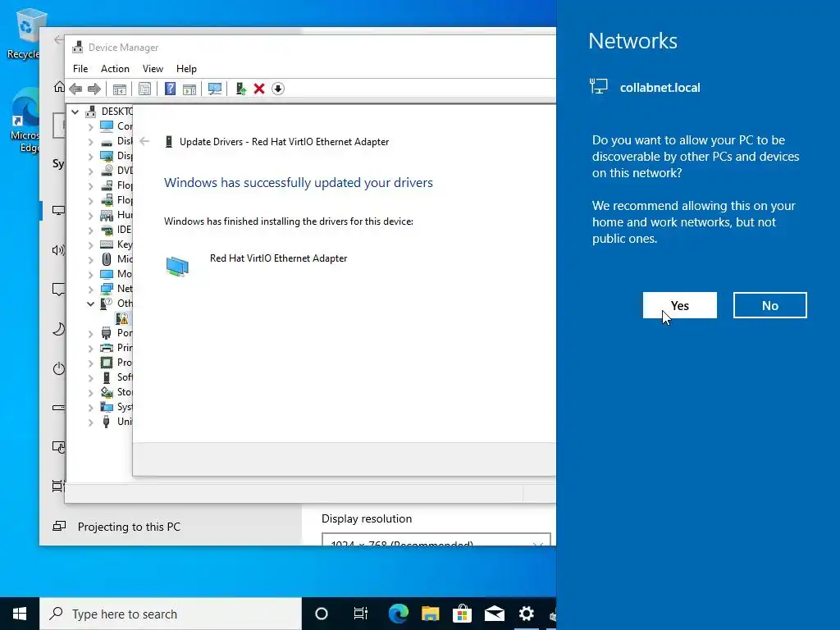This screenshot has width=840, height=630.
Task: Click Yes to allow network discovery
Action: [x=679, y=305]
